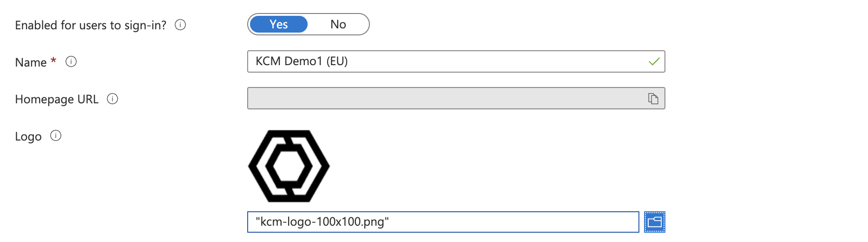Screen dimensions: 868x242
Task: Click the hexagon logo preview image
Action: [x=289, y=166]
